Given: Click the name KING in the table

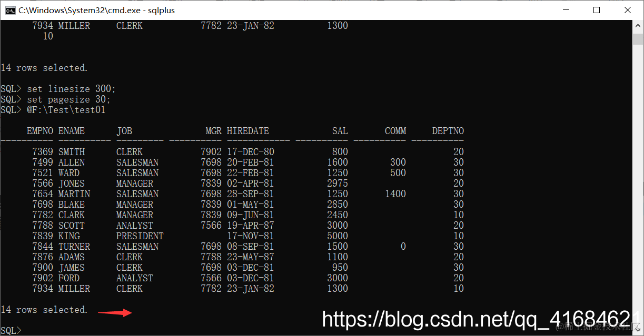Looking at the screenshot, I should click(69, 236).
